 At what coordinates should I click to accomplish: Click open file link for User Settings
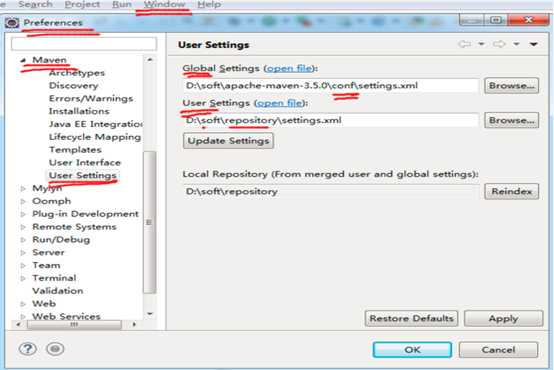[279, 103]
